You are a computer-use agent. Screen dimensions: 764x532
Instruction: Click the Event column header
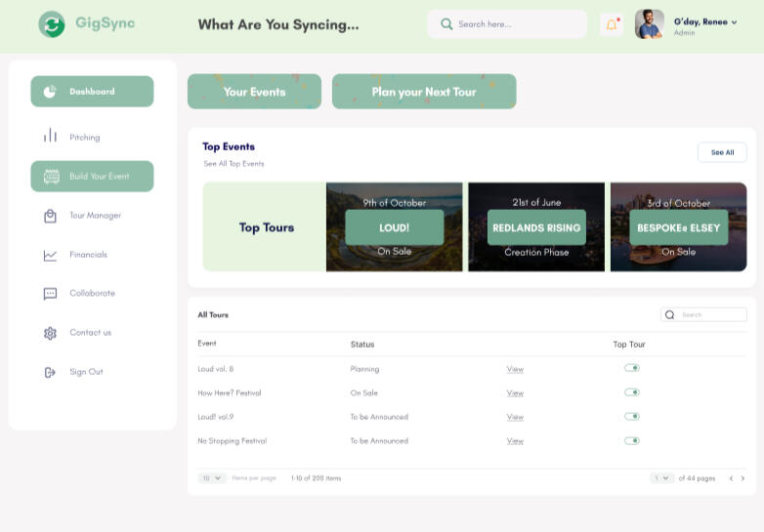pos(206,344)
